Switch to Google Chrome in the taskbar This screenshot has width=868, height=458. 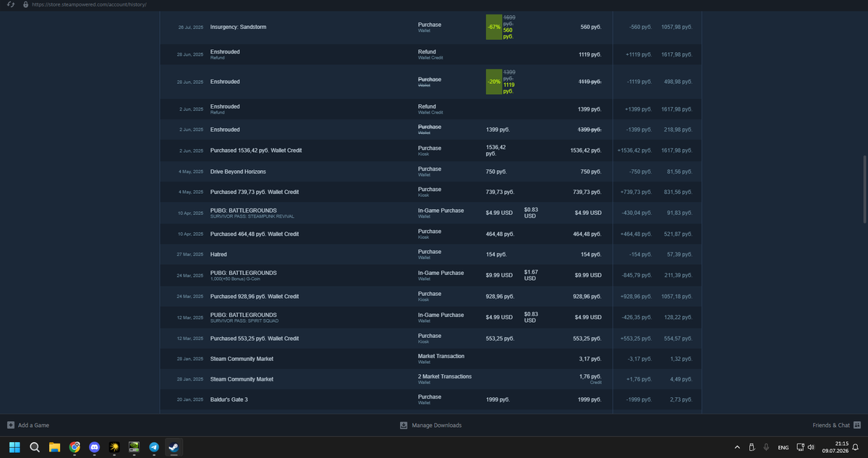tap(75, 447)
